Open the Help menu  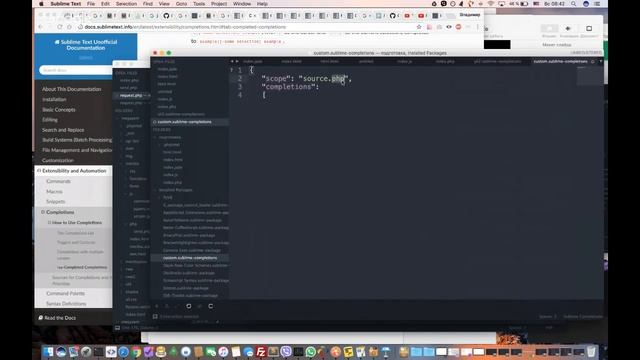pos(262,4)
